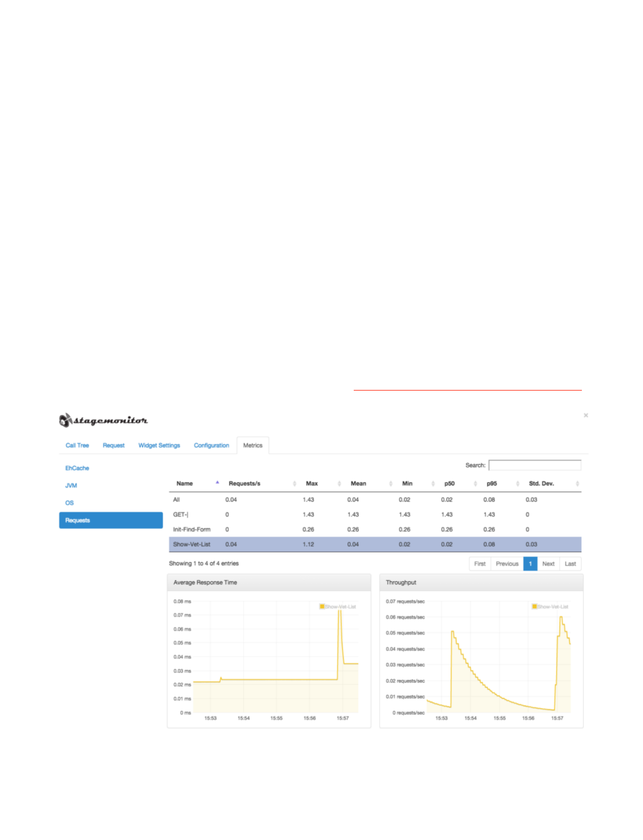Click the Average Response Time panel header
Screen dimensions: 643x840
point(269,582)
